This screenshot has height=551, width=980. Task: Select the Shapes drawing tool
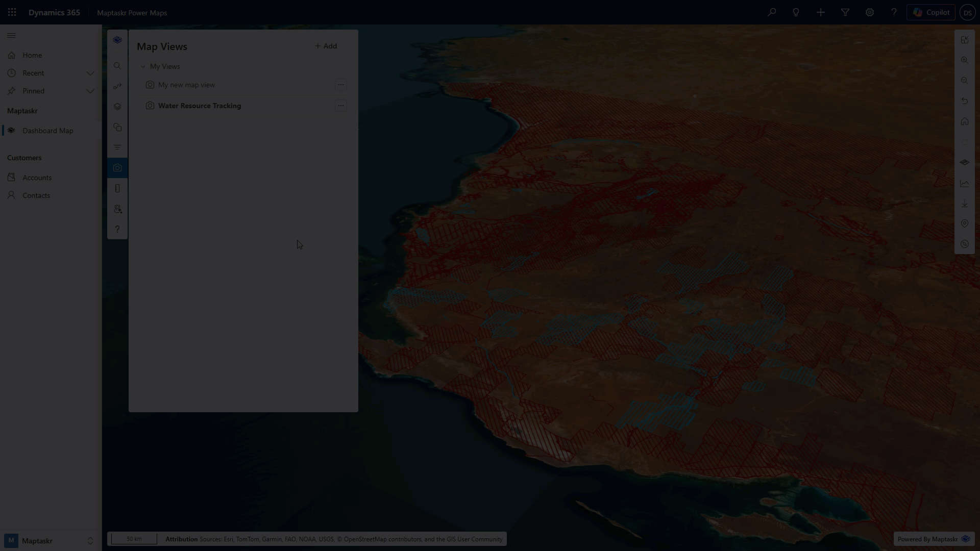117,127
